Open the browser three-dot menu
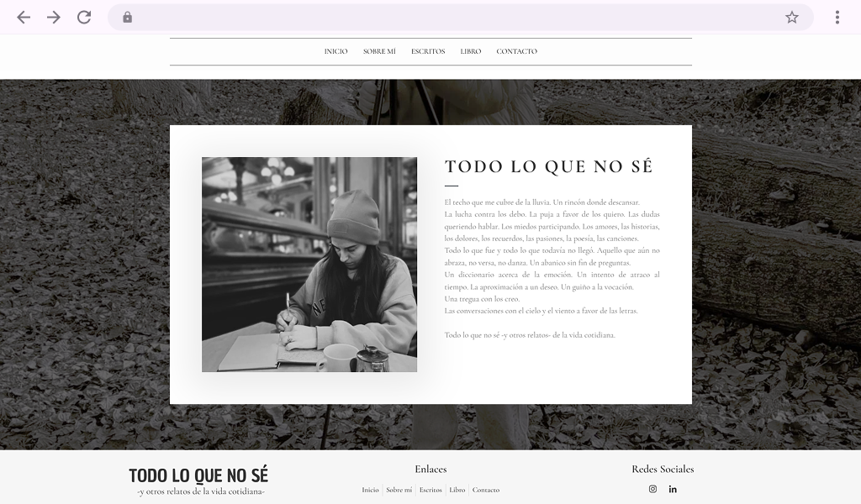861x504 pixels. pyautogui.click(x=837, y=16)
